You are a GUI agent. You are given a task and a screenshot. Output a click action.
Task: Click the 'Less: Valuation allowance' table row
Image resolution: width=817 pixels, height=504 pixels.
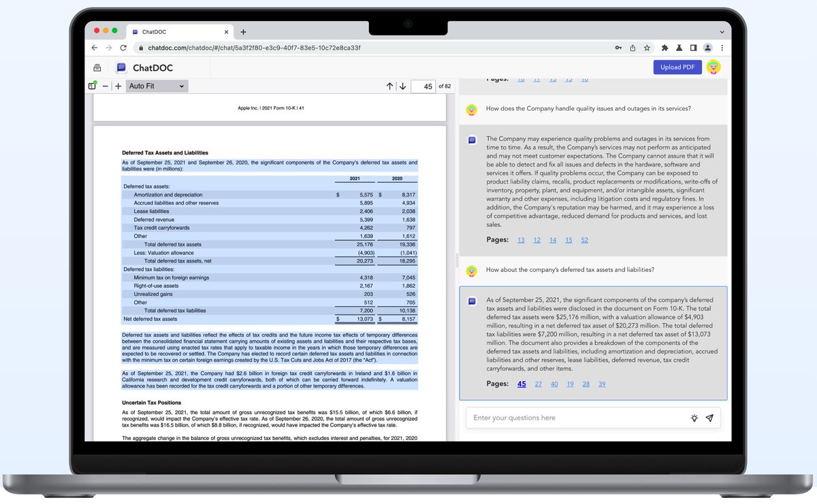270,253
